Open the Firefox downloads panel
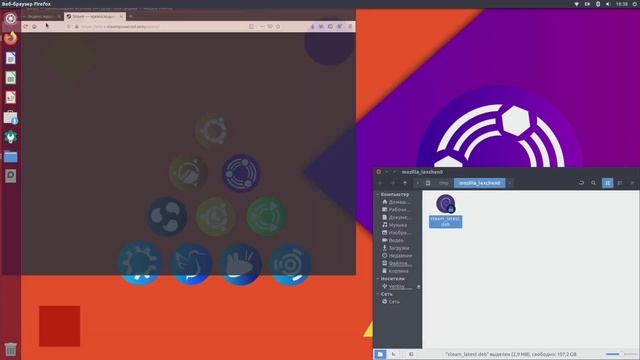Image resolution: width=640 pixels, height=360 pixels. [312, 27]
